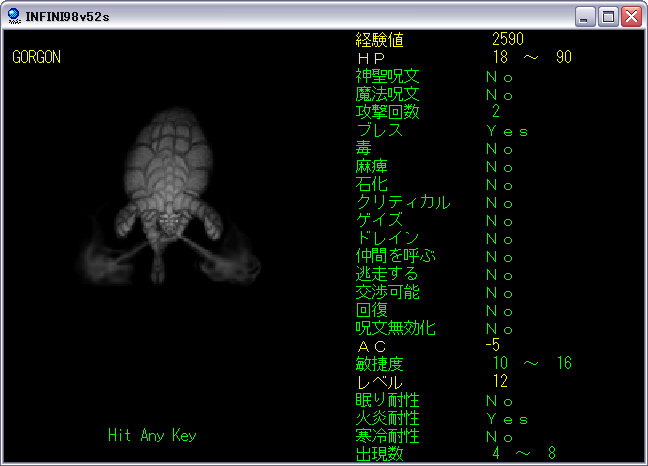The width and height of the screenshot is (648, 466).
Task: Click the appearance count minimum 4
Action: pos(496,453)
